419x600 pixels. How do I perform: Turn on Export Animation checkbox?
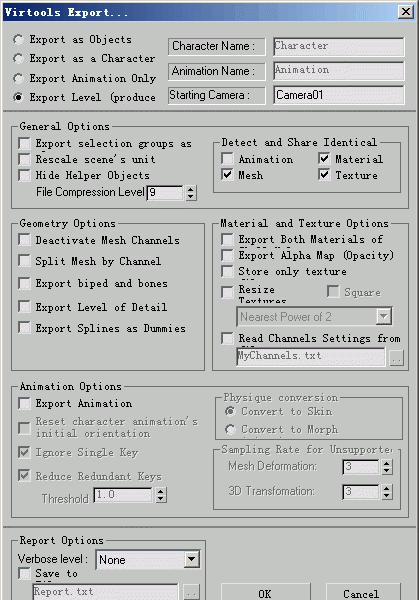(24, 403)
